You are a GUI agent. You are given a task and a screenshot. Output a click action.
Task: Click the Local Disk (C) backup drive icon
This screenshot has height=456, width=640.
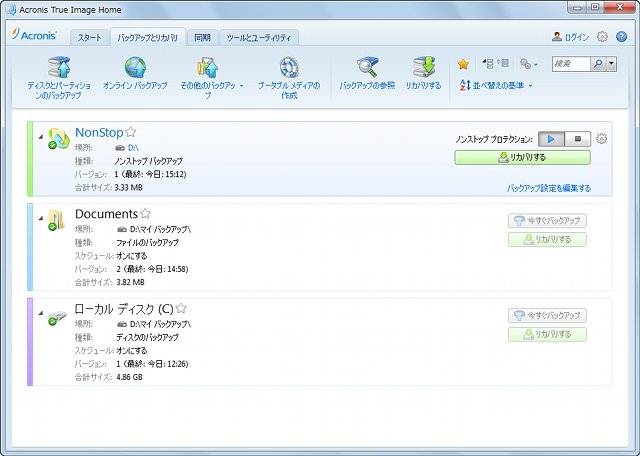coord(57,318)
